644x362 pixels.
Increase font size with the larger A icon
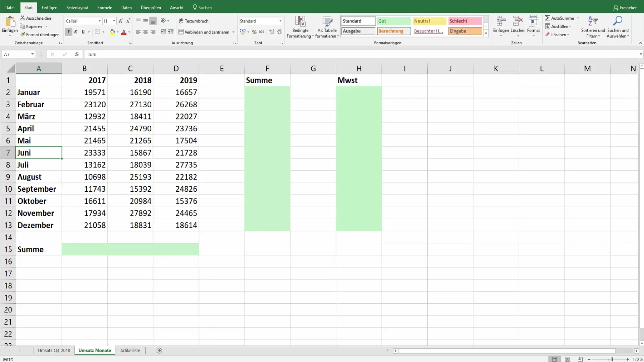(x=121, y=21)
